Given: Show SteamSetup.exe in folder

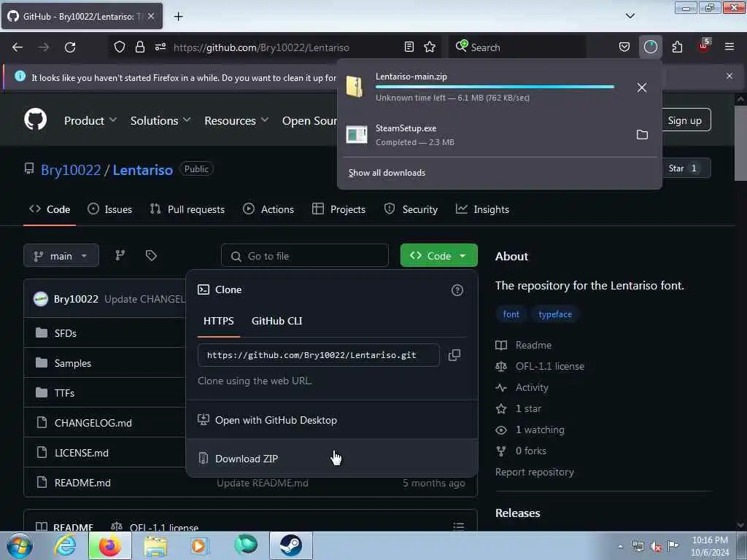Looking at the screenshot, I should (642, 135).
